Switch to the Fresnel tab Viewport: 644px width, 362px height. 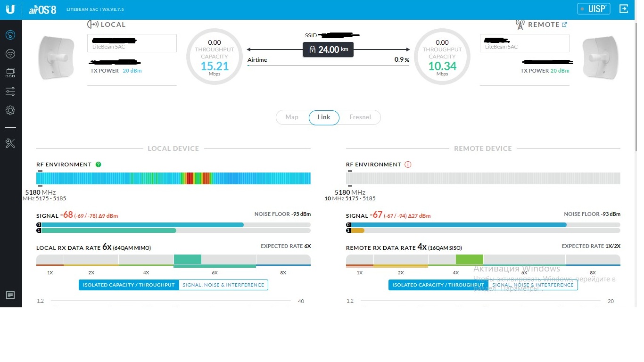[360, 117]
